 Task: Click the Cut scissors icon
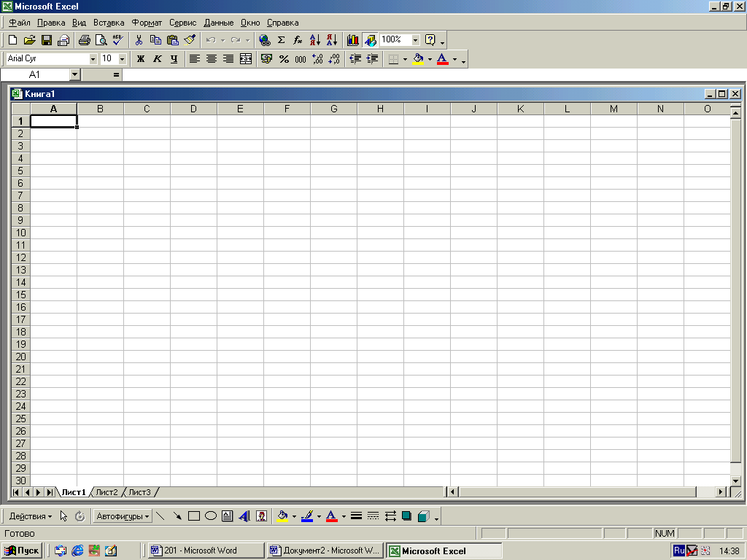(x=139, y=40)
